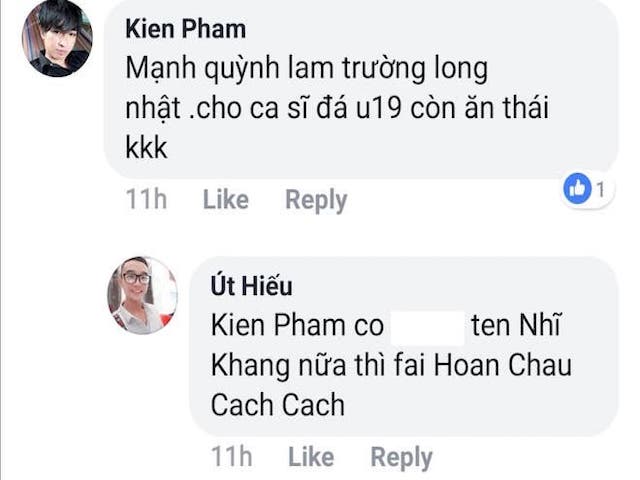Reply to Kien Pham's comment
This screenshot has height=480, width=640.
coord(316,200)
